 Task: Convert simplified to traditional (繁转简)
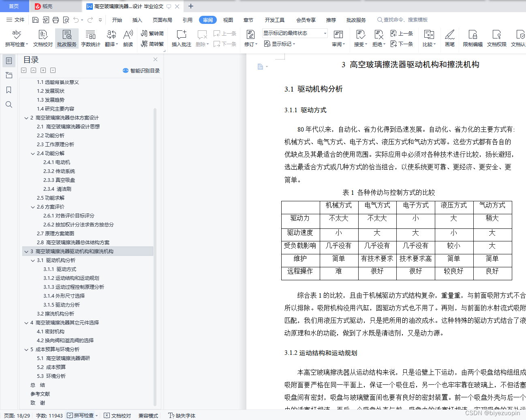point(152,34)
